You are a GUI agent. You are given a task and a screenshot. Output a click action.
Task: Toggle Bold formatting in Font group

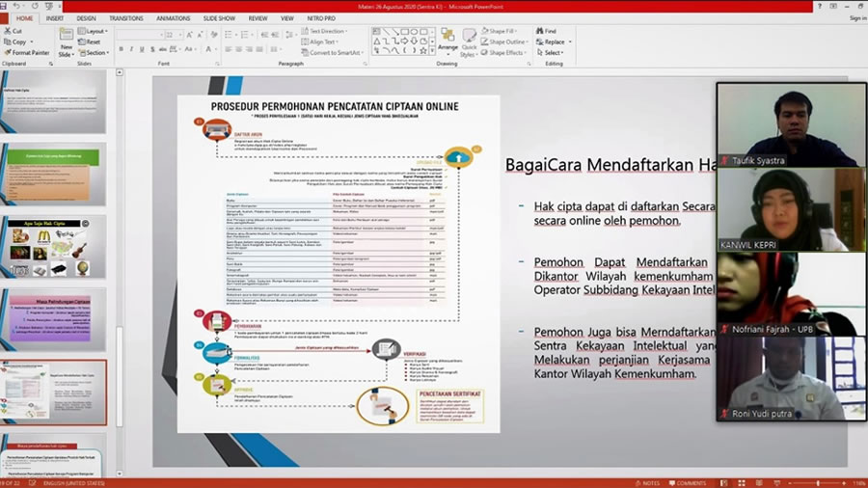point(122,50)
